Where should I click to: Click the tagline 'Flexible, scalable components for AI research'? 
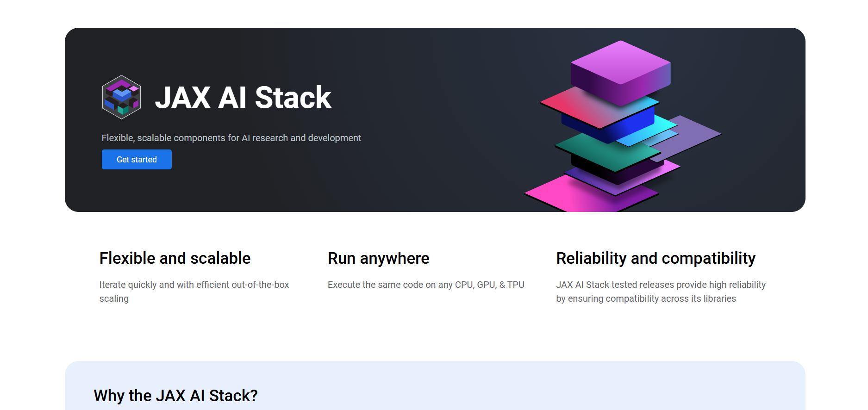pyautogui.click(x=231, y=138)
